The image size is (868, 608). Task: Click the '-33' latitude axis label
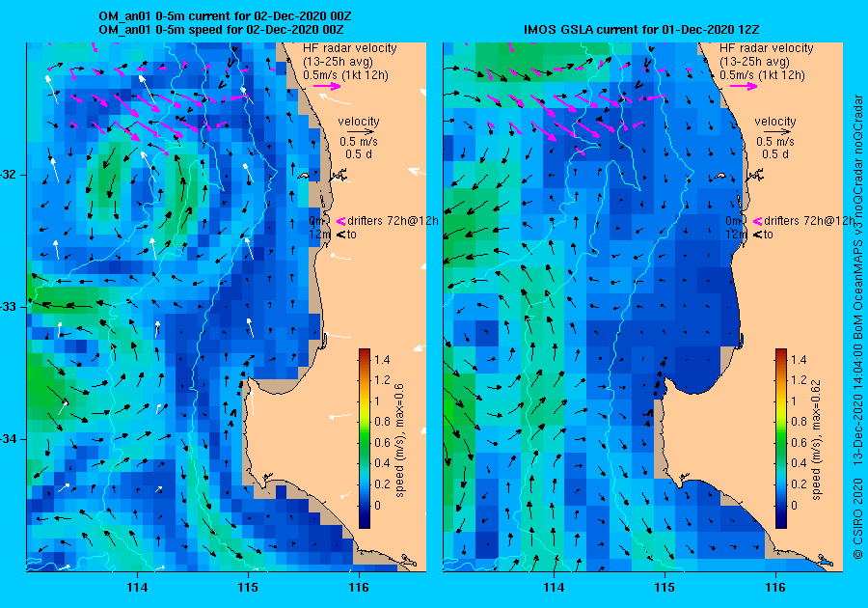[x=10, y=307]
